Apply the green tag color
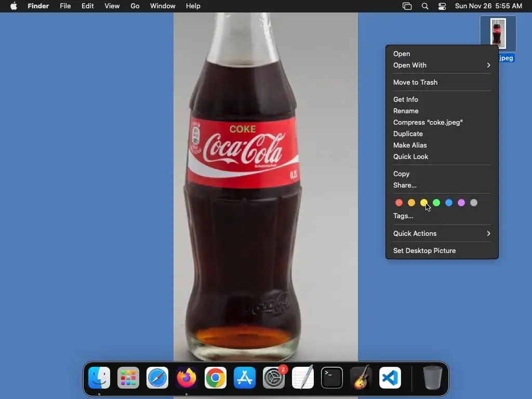 436,203
